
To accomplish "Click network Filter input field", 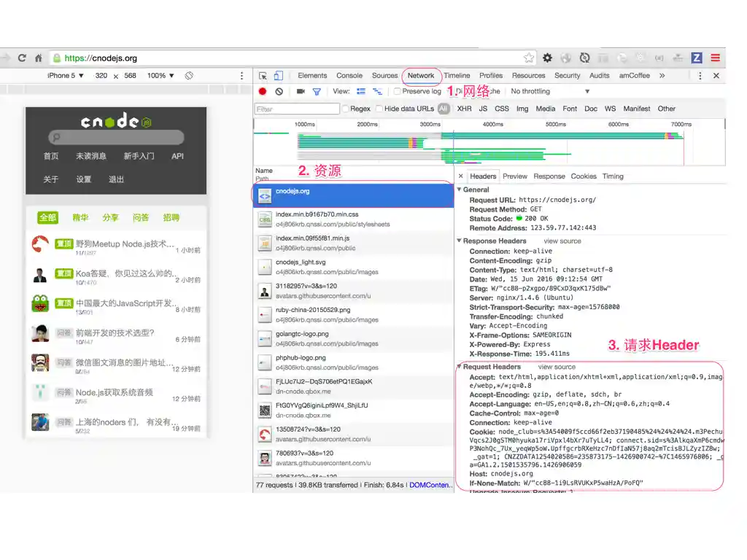I will [297, 109].
